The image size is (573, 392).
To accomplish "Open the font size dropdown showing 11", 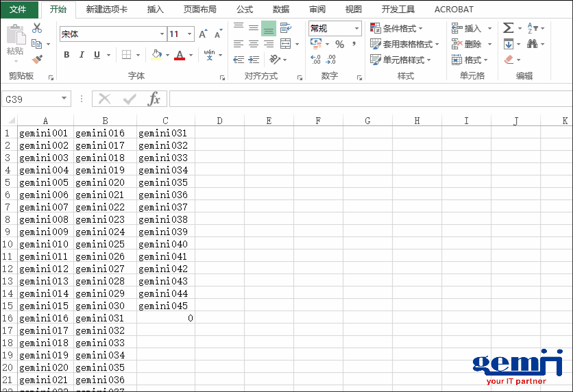I will coord(189,34).
